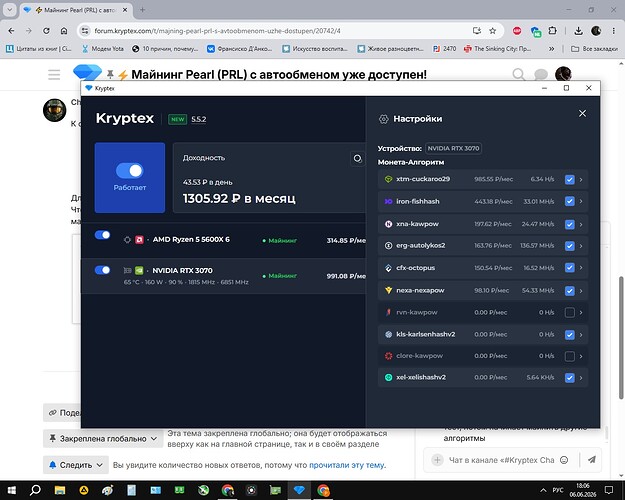Close the Настройки settings panel
625x500 pixels.
tap(582, 114)
